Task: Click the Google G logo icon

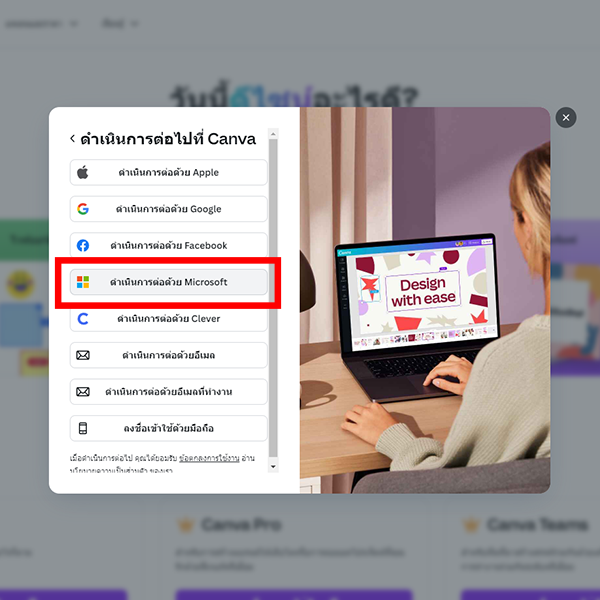Action: coord(83,209)
